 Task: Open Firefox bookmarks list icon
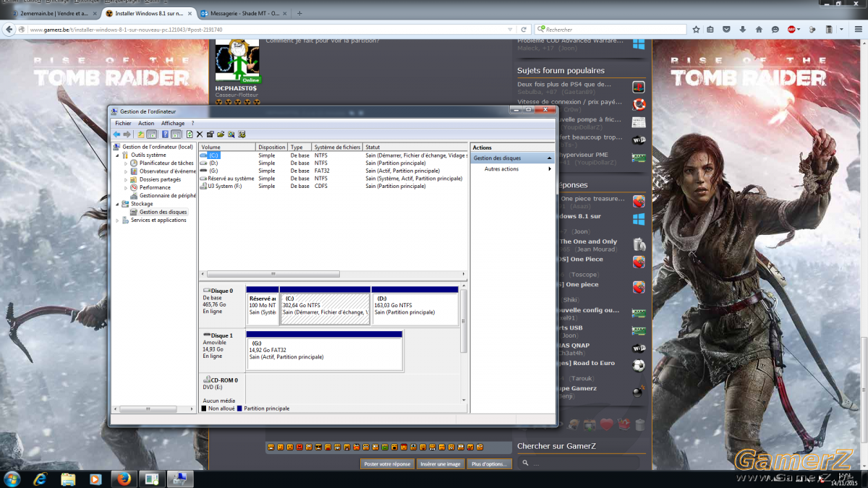tap(711, 30)
